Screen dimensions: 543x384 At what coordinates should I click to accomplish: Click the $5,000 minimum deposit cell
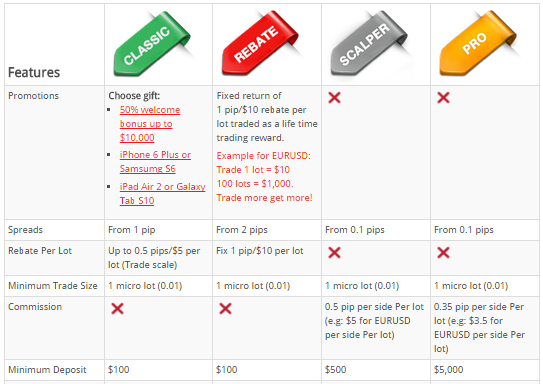pyautogui.click(x=448, y=370)
